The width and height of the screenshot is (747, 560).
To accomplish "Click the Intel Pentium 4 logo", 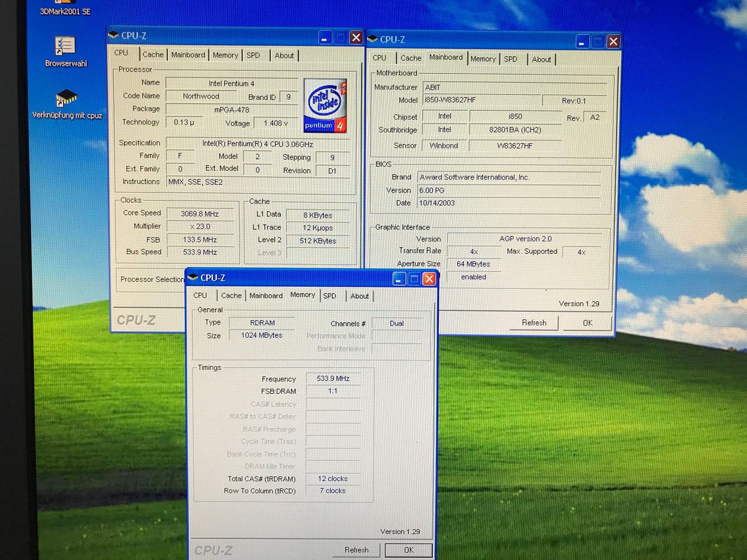I will [325, 105].
